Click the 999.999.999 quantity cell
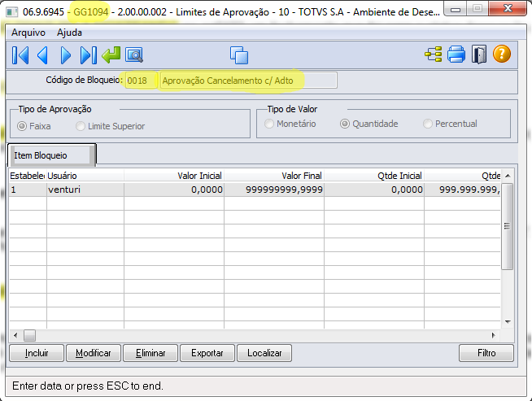532x401 pixels. coord(463,190)
